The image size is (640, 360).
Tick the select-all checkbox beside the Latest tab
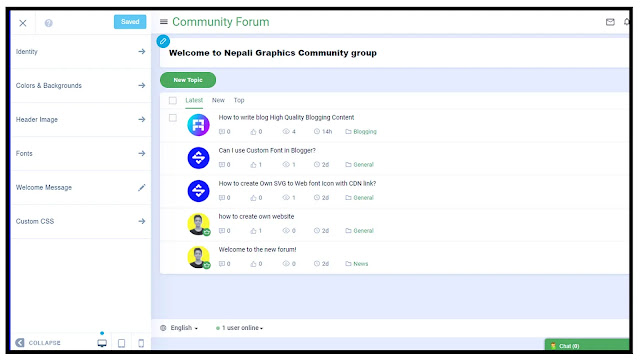[x=173, y=100]
